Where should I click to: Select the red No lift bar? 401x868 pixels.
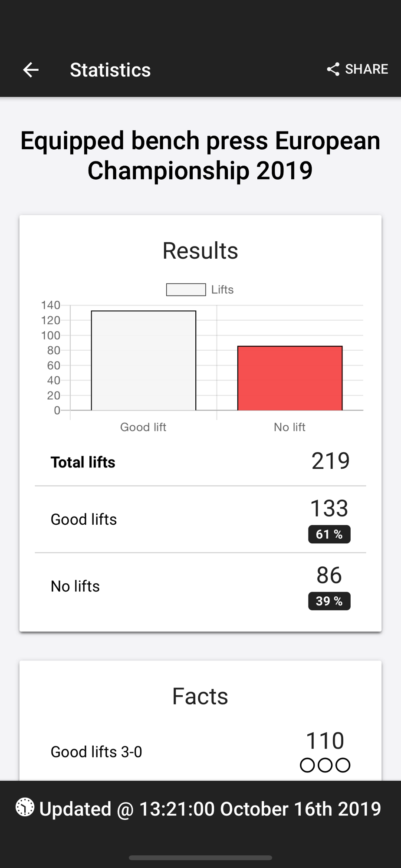(x=290, y=378)
